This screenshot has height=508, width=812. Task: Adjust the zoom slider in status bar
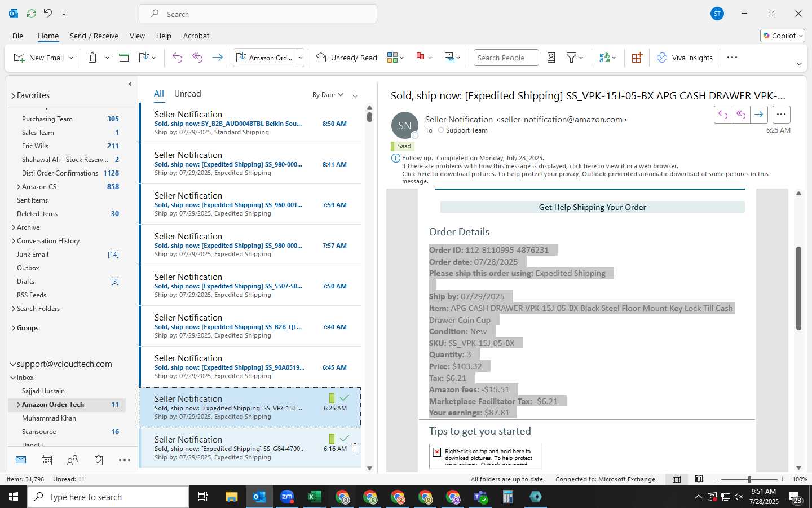(749, 479)
